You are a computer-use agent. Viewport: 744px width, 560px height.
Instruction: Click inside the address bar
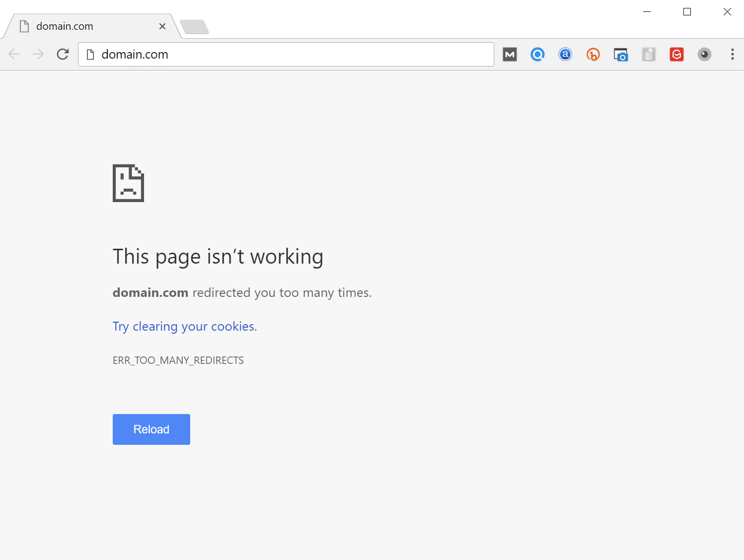click(298, 55)
